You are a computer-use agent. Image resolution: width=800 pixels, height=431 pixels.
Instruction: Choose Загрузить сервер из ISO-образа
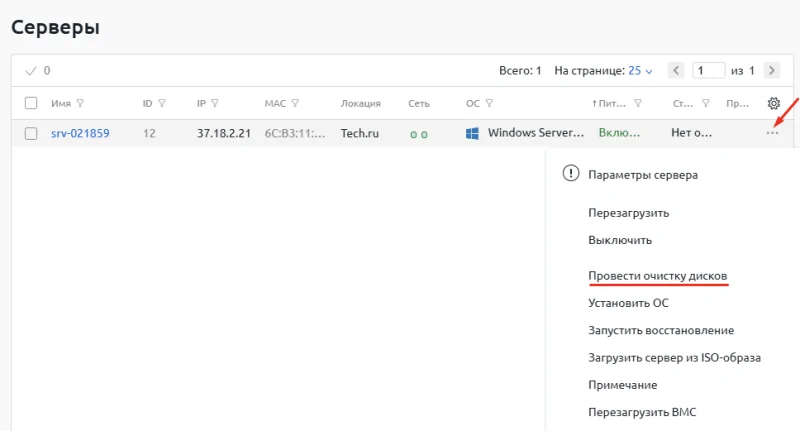(x=674, y=358)
